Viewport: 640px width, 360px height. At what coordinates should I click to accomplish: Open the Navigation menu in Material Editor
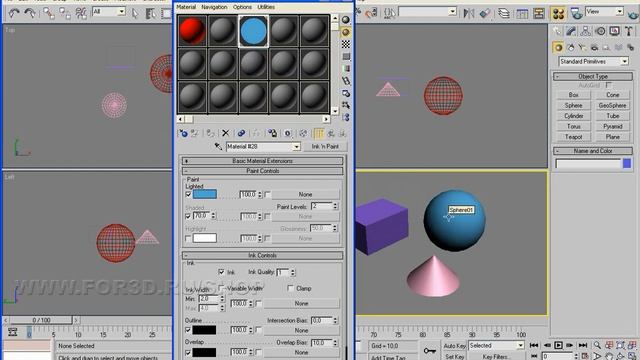click(214, 7)
